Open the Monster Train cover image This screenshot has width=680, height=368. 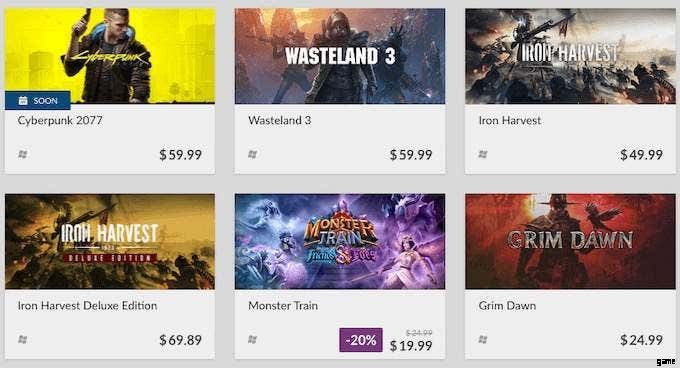point(340,241)
